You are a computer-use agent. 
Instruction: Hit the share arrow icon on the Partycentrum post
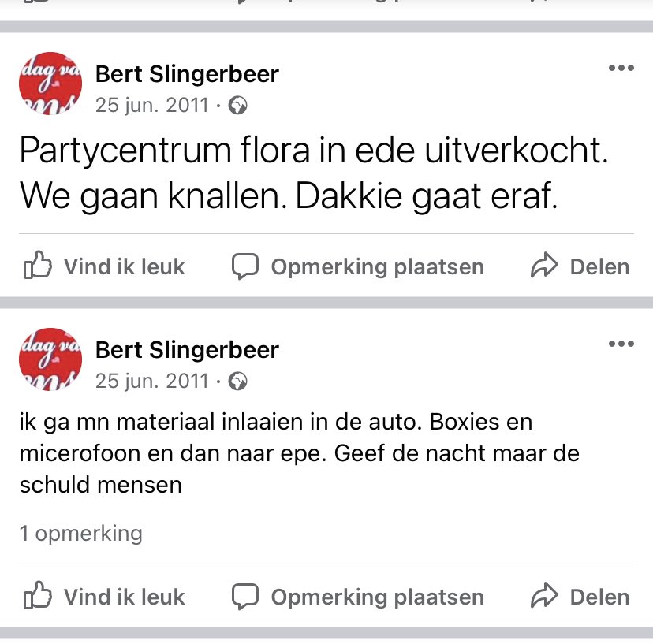tap(544, 266)
